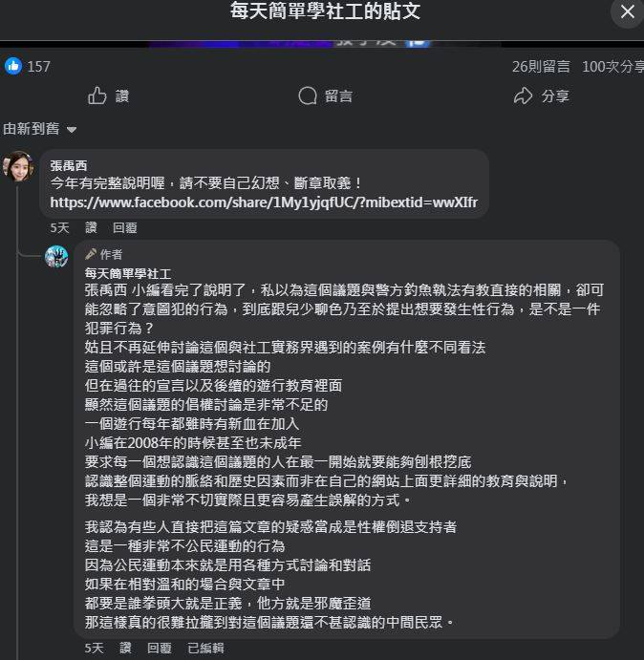644x660 pixels.
Task: Open 張禹西's profile picture
Action: tap(18, 166)
